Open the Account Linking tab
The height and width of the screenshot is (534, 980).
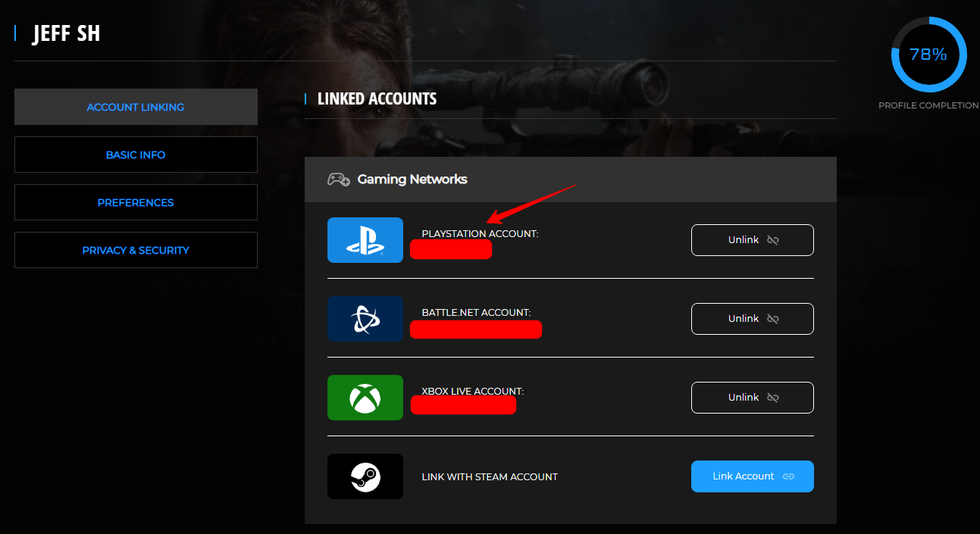136,107
